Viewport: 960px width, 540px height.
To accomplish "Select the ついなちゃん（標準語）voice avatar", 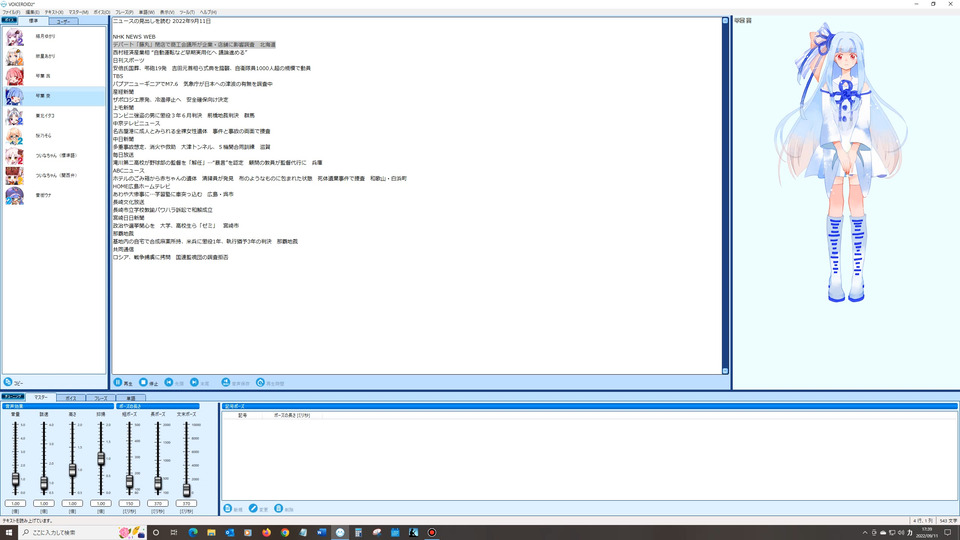I will [x=15, y=156].
